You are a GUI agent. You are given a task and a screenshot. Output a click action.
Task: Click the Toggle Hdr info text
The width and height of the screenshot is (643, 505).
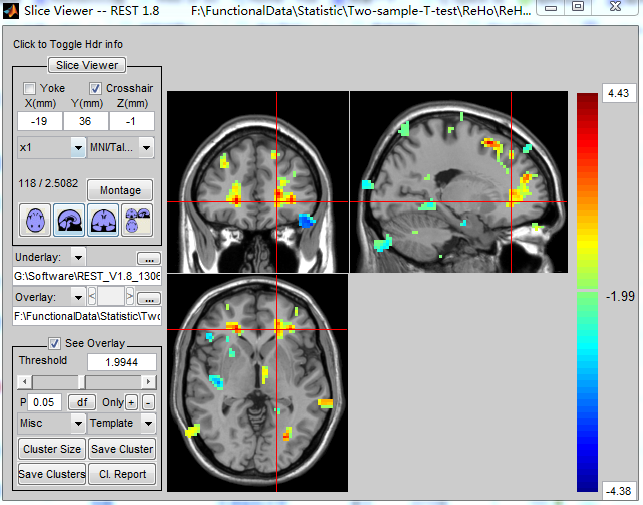[x=68, y=44]
